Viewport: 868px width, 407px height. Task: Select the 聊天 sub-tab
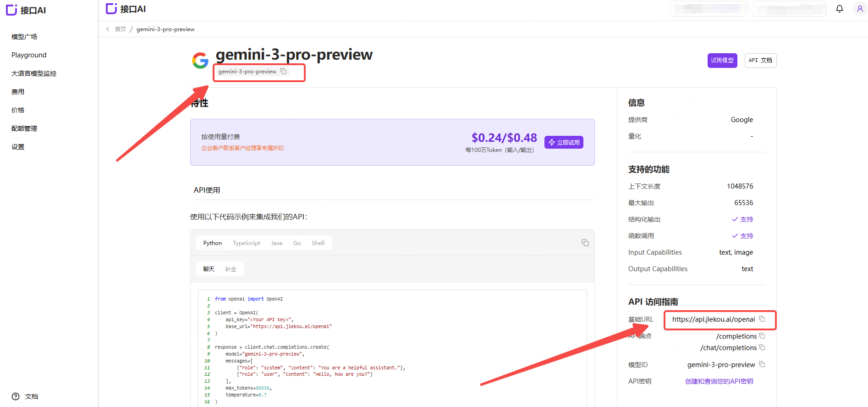point(209,269)
